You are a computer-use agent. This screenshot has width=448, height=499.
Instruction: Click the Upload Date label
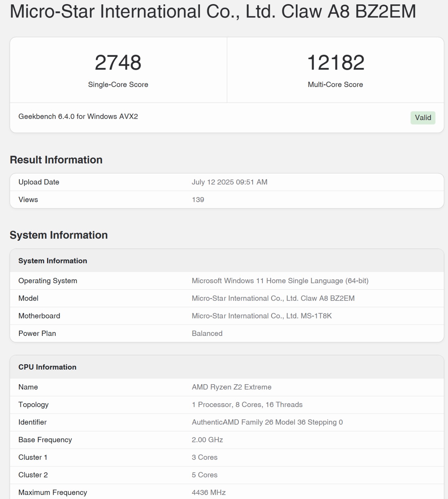[39, 182]
